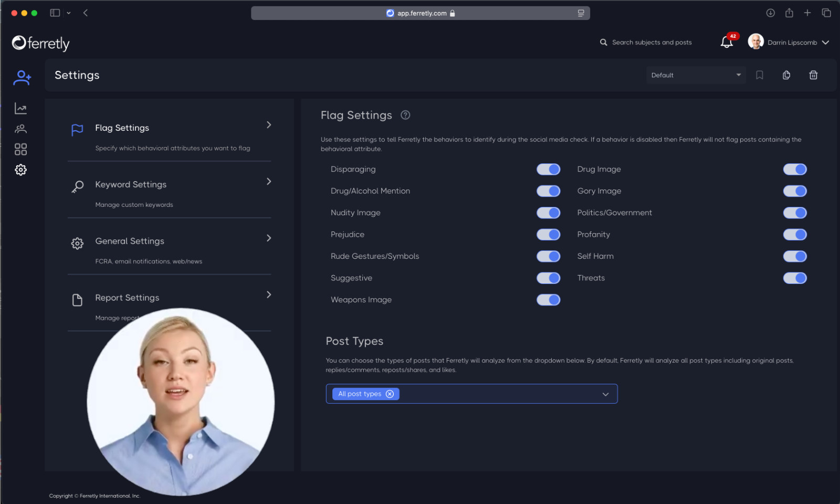
Task: Click the Darrin Lipscomb username
Action: tap(792, 43)
